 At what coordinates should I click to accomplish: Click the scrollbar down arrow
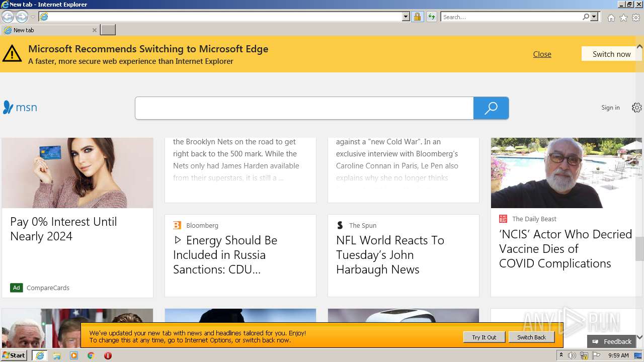[x=639, y=337]
